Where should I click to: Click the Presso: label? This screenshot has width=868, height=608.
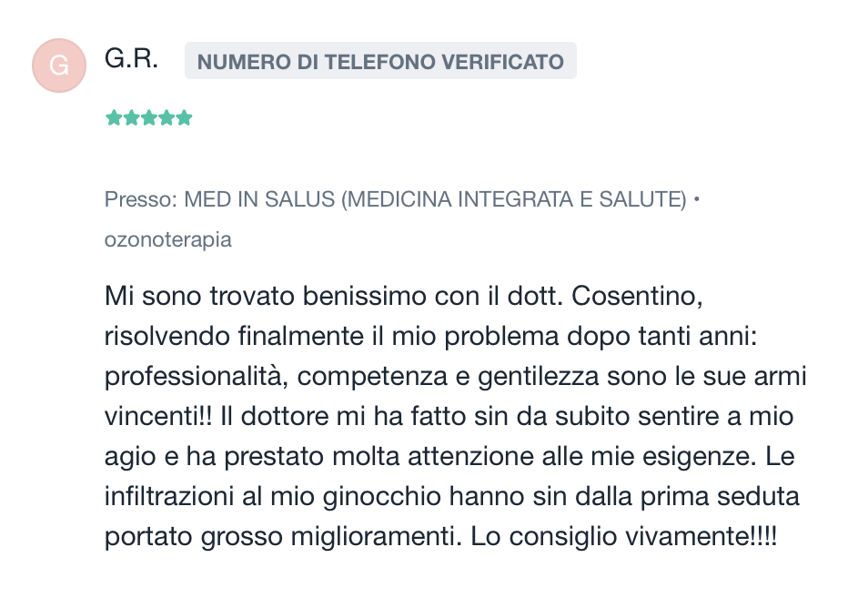coord(141,199)
